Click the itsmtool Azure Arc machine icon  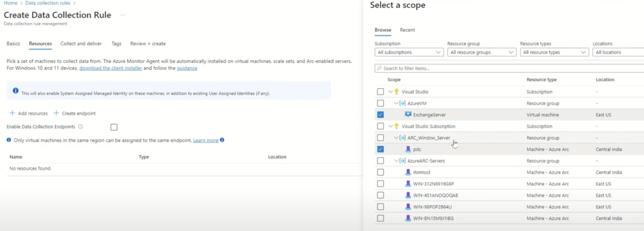coord(408,172)
